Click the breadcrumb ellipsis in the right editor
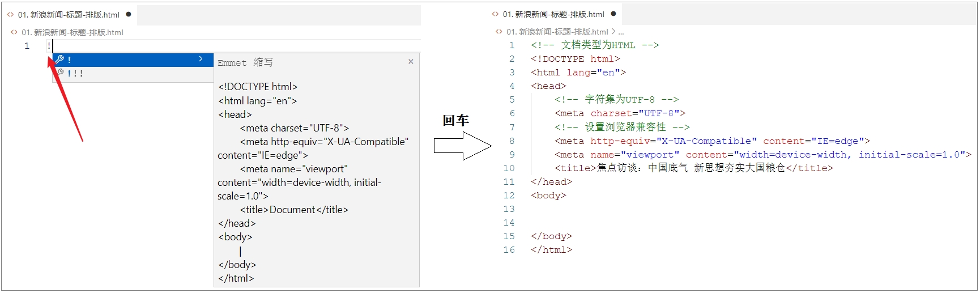The height and width of the screenshot is (293, 980). pos(621,32)
